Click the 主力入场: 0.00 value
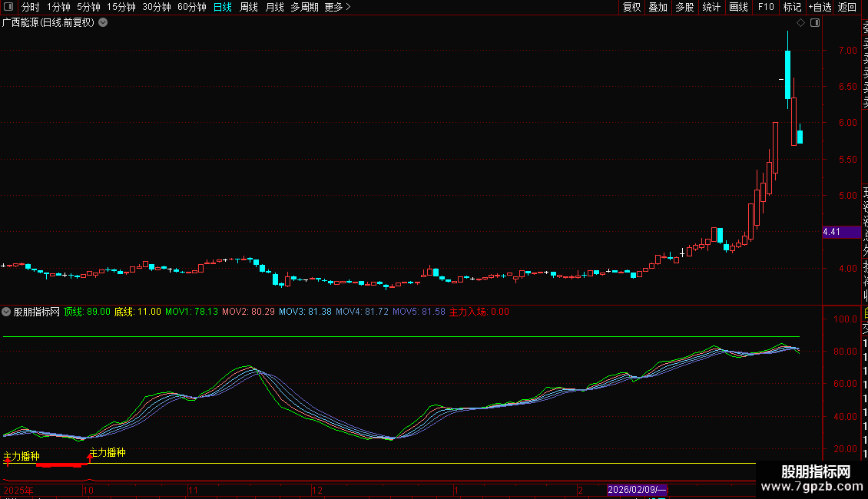 479,312
